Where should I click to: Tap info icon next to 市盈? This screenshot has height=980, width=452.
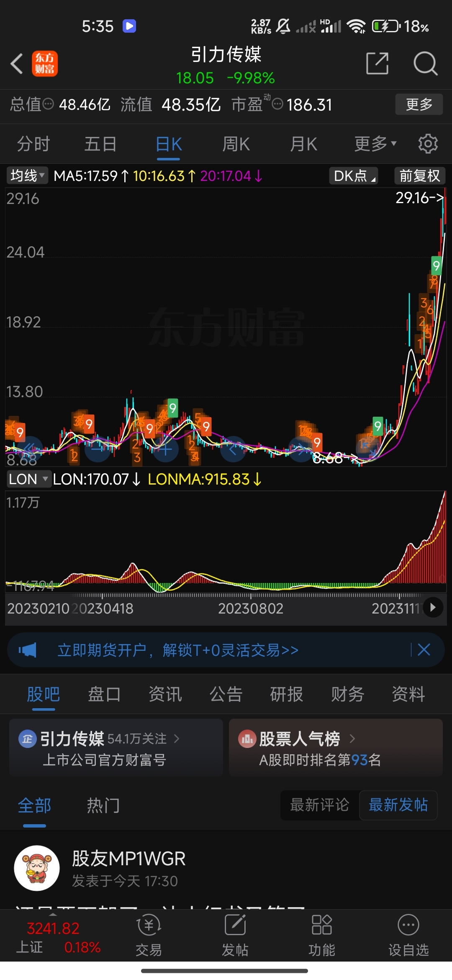[277, 103]
